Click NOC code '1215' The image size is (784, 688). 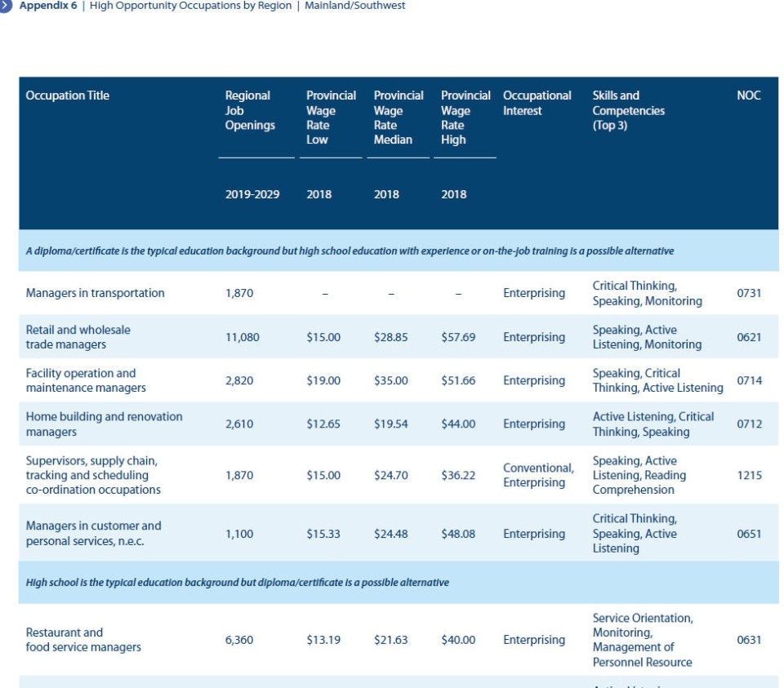pyautogui.click(x=750, y=475)
